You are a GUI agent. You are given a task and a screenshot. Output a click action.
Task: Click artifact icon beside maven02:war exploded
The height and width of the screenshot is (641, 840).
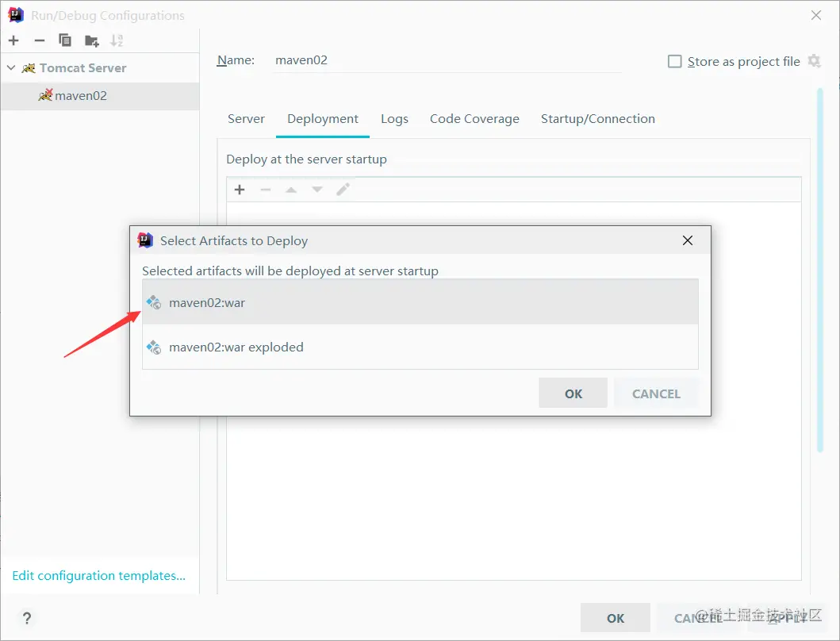click(x=154, y=347)
